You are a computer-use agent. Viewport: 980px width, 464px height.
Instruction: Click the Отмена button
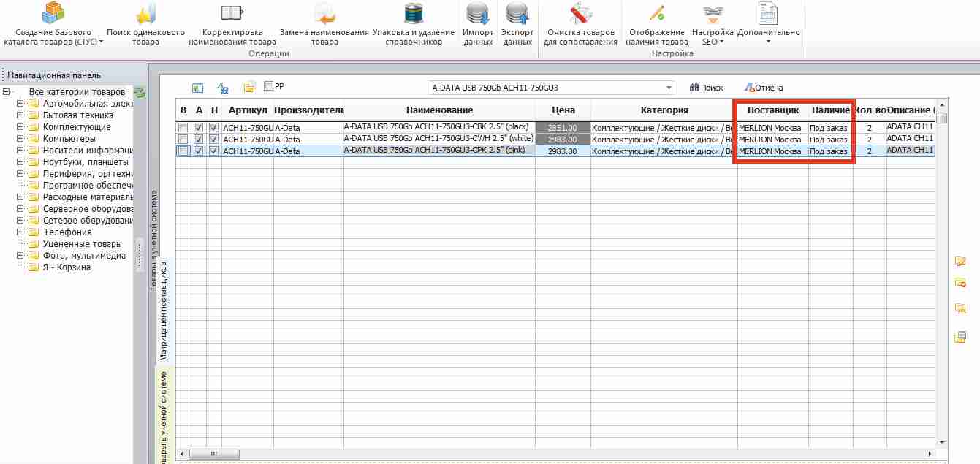pos(763,88)
